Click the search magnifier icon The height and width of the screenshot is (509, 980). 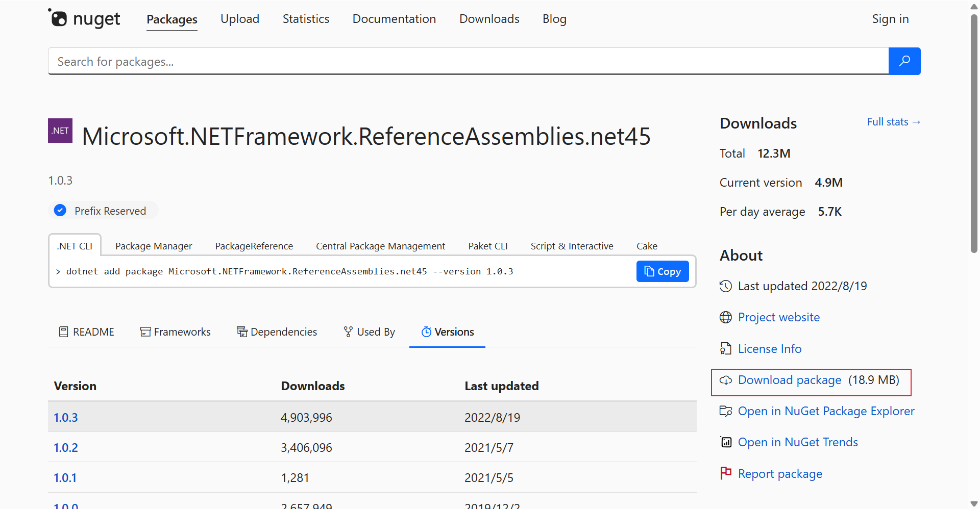pos(904,61)
